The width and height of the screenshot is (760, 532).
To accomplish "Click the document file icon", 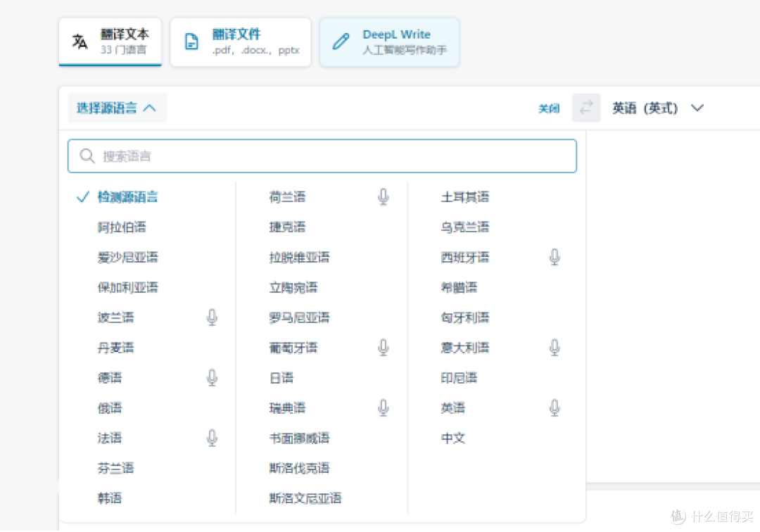I will pyautogui.click(x=191, y=42).
